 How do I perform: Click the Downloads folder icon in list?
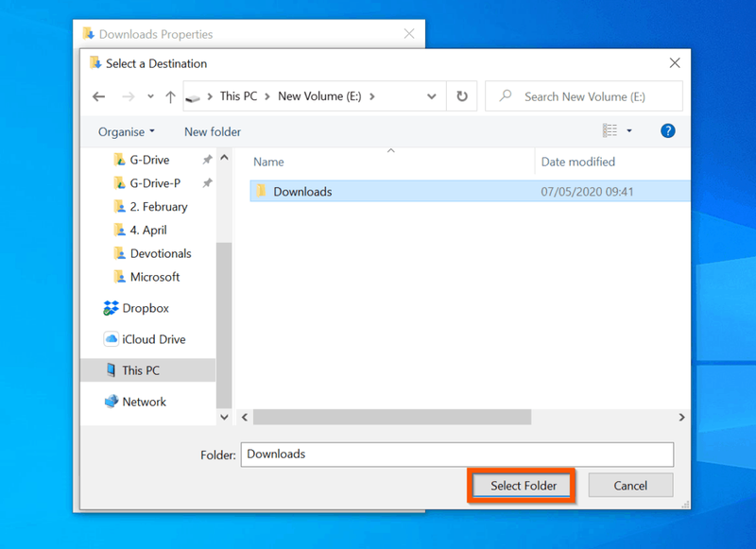tap(262, 190)
